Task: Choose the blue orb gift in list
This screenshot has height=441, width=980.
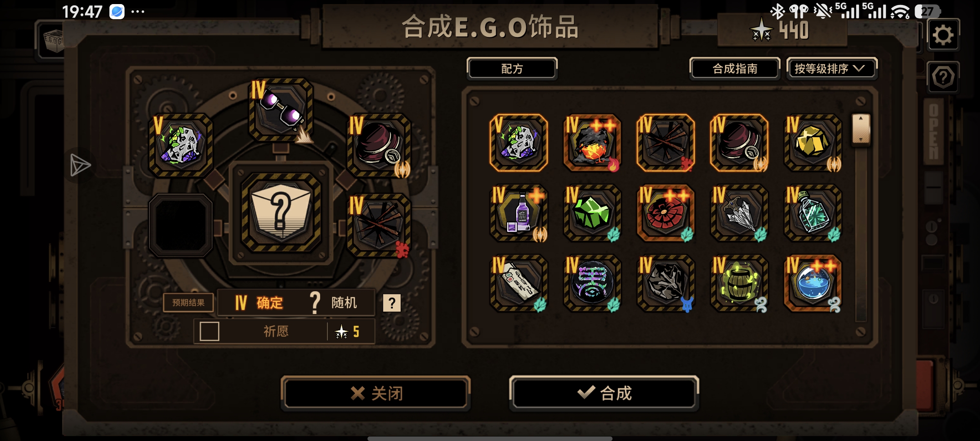Action: tap(813, 283)
